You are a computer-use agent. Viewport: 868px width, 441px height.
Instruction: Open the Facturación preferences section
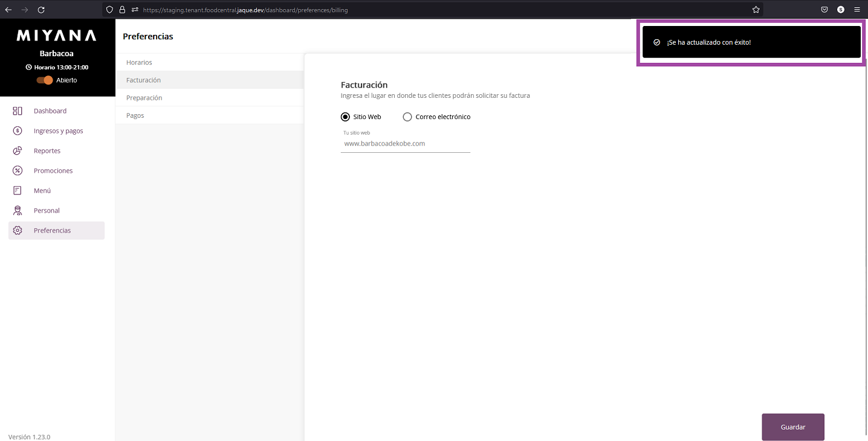(209, 80)
